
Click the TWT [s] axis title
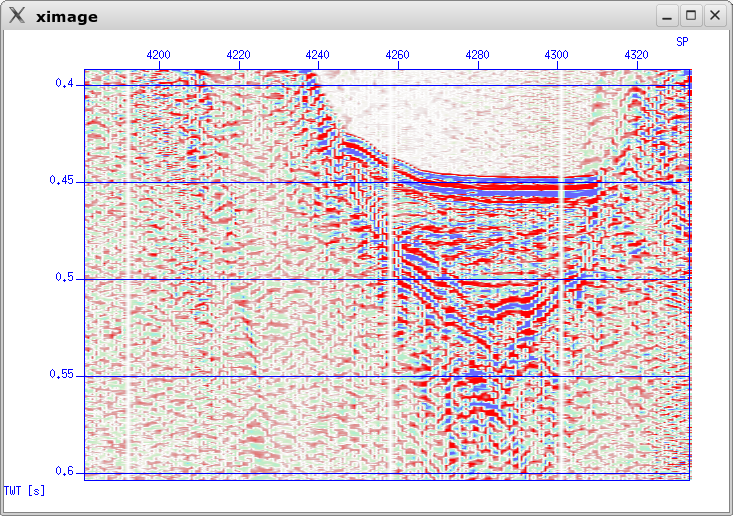tap(25, 491)
